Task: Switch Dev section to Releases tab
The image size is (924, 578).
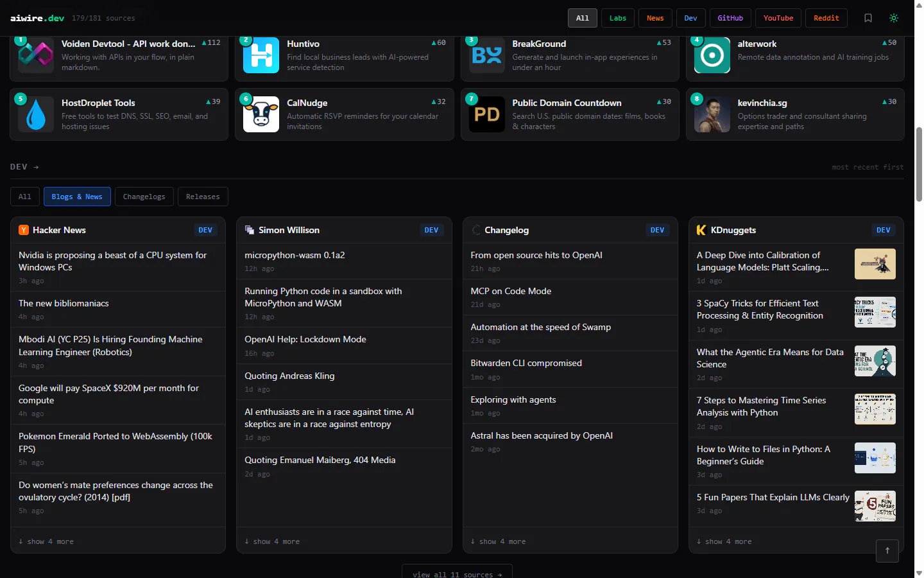Action: click(203, 197)
